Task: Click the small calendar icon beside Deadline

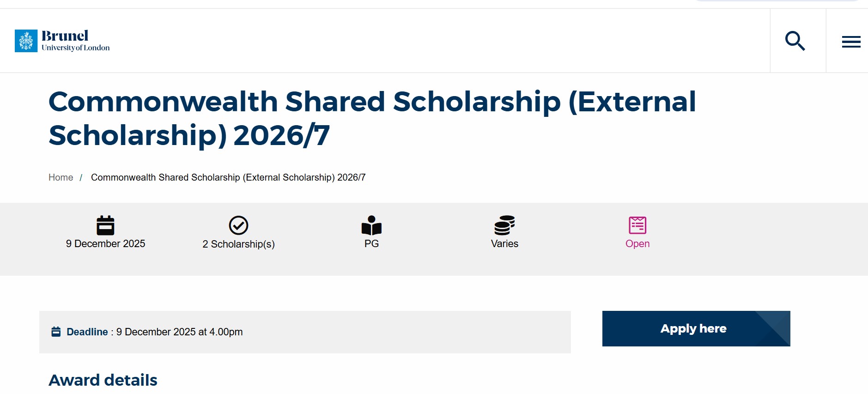Action: coord(56,331)
